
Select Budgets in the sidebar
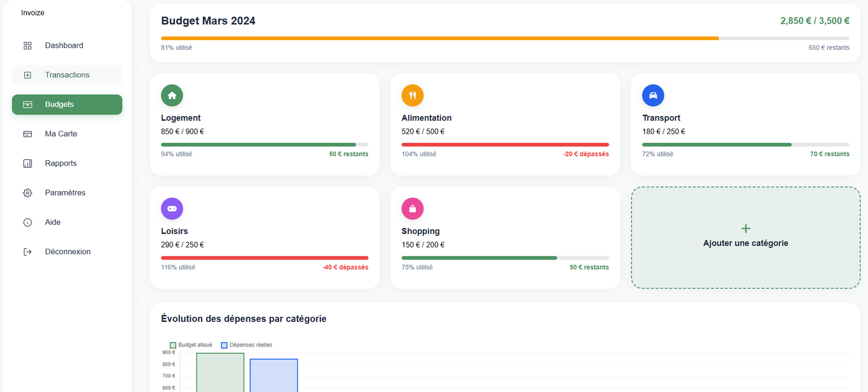pyautogui.click(x=67, y=104)
